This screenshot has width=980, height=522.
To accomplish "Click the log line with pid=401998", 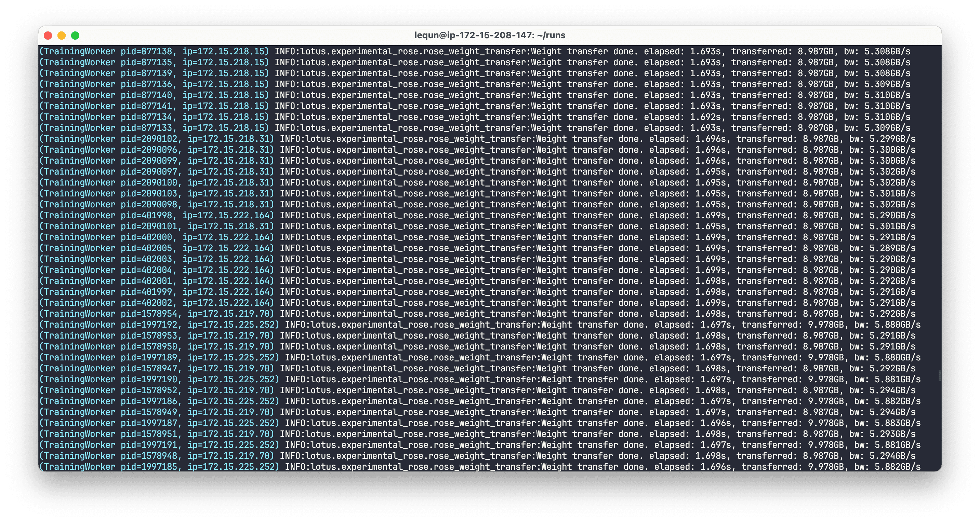I will click(477, 216).
